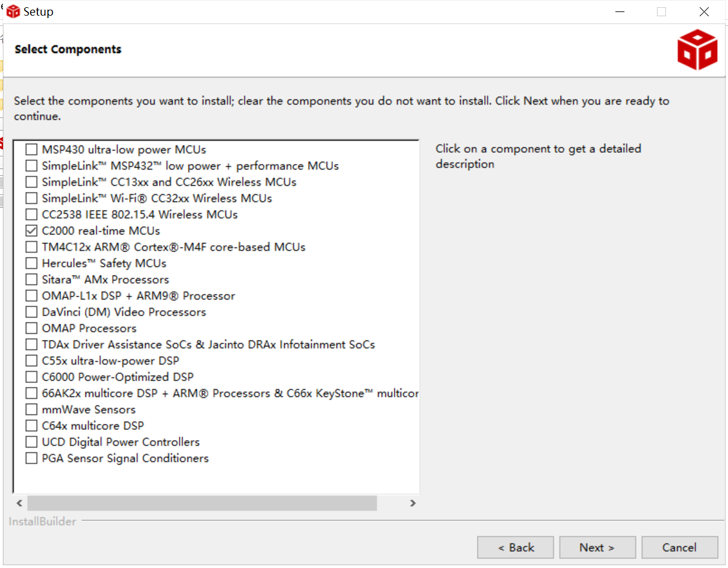Click the red cube Setup title bar icon
The image size is (728, 568).
(13, 11)
